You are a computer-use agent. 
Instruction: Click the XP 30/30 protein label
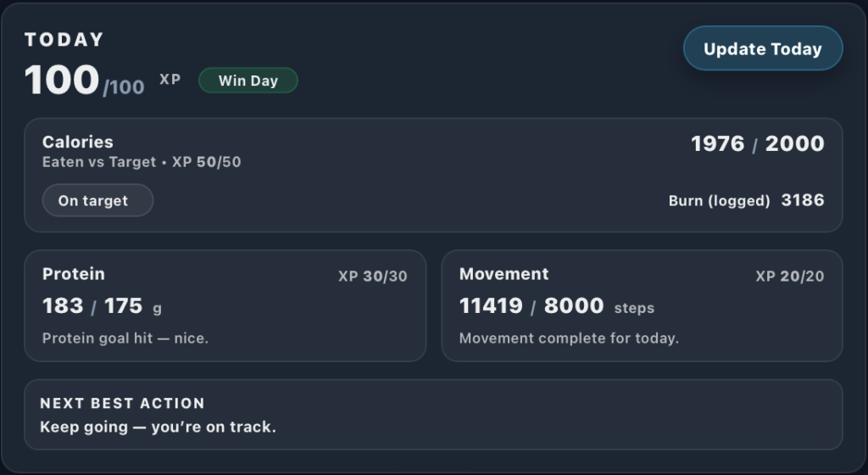pyautogui.click(x=372, y=277)
